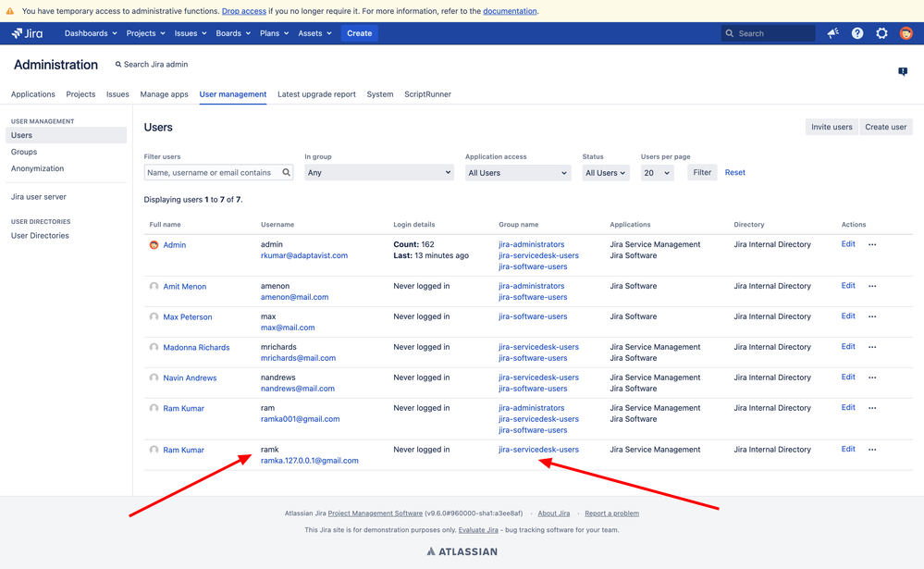Switch to the Applications admin tab
924x569 pixels.
point(33,94)
